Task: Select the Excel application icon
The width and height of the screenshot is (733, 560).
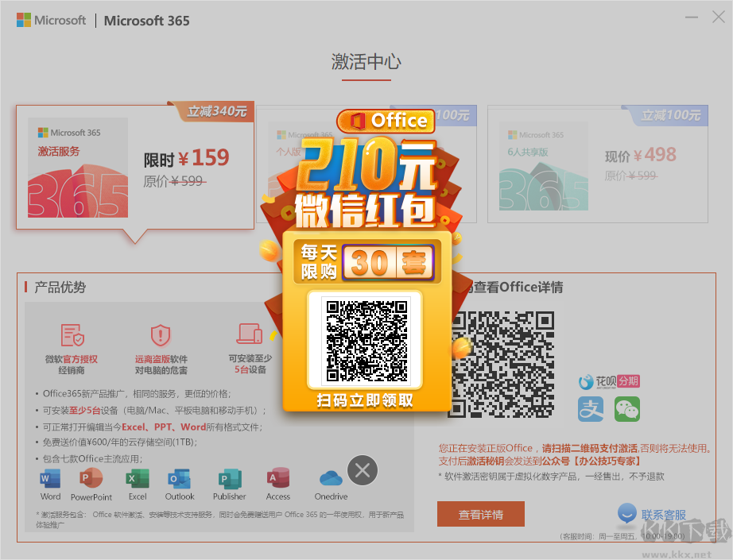Action: pyautogui.click(x=137, y=477)
